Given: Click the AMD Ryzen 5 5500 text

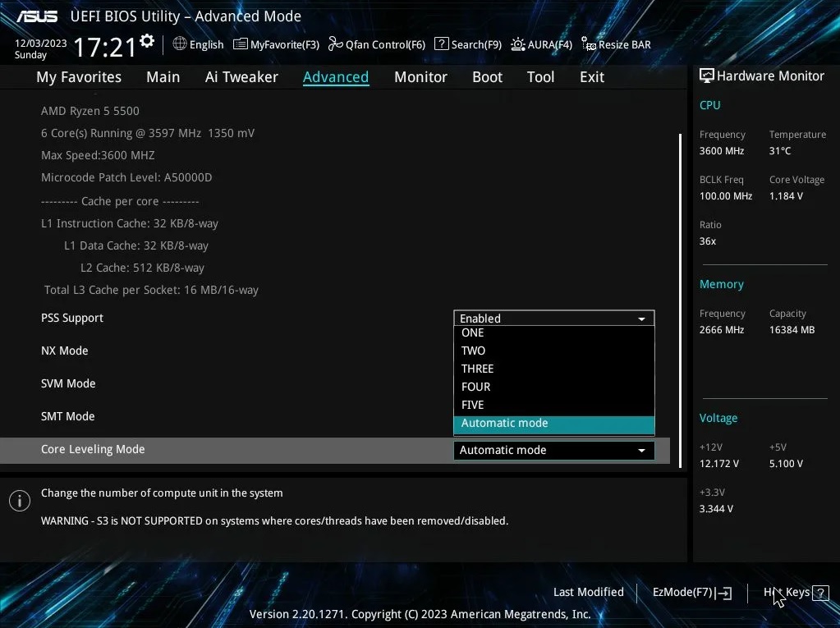Looking at the screenshot, I should (90, 111).
